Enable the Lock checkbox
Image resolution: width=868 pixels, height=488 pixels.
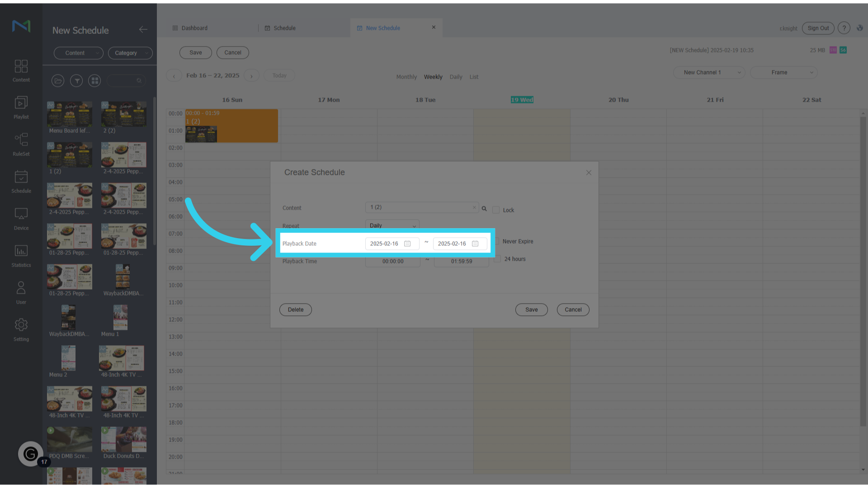(x=496, y=210)
